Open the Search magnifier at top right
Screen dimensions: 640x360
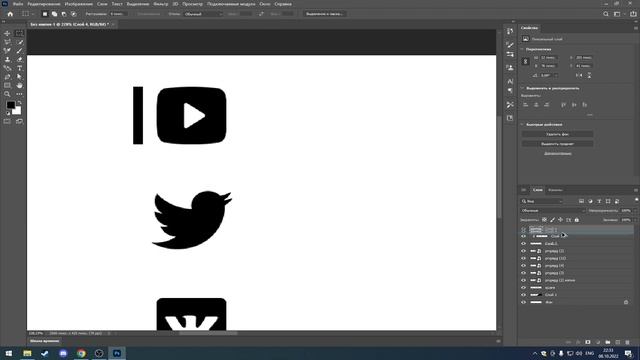tap(606, 14)
